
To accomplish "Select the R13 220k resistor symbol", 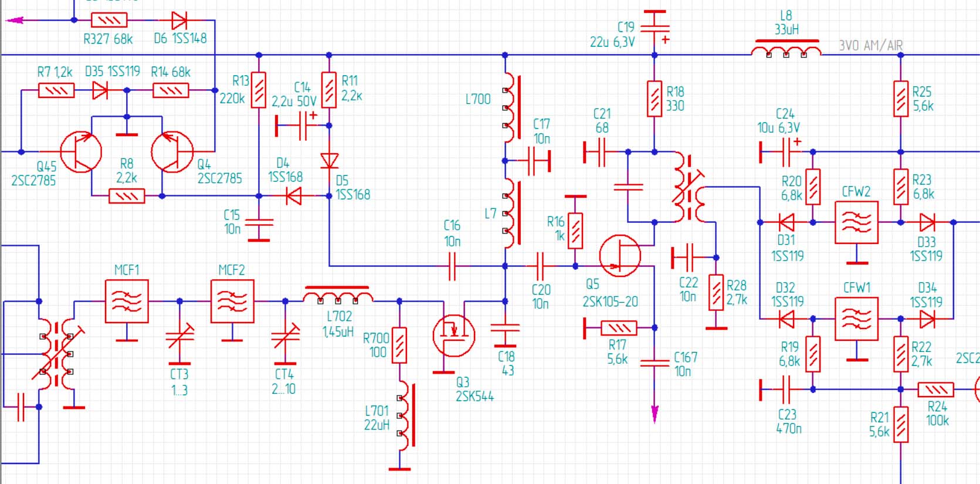I will point(259,90).
